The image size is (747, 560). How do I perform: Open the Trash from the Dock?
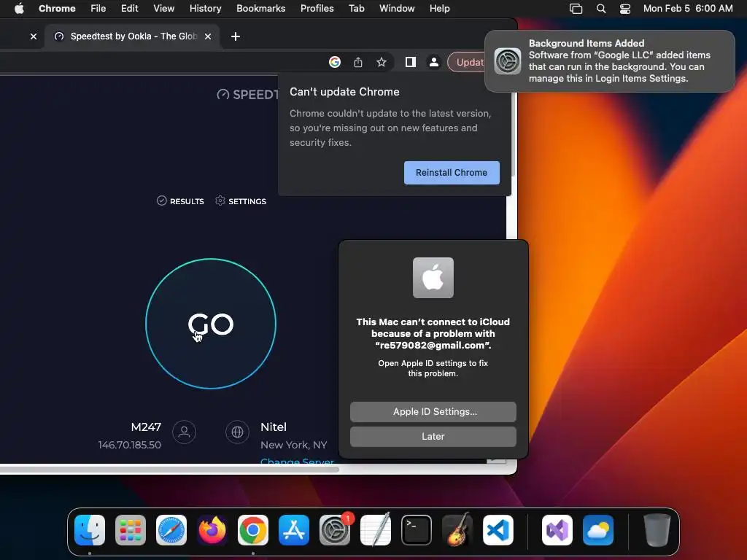[657, 530]
